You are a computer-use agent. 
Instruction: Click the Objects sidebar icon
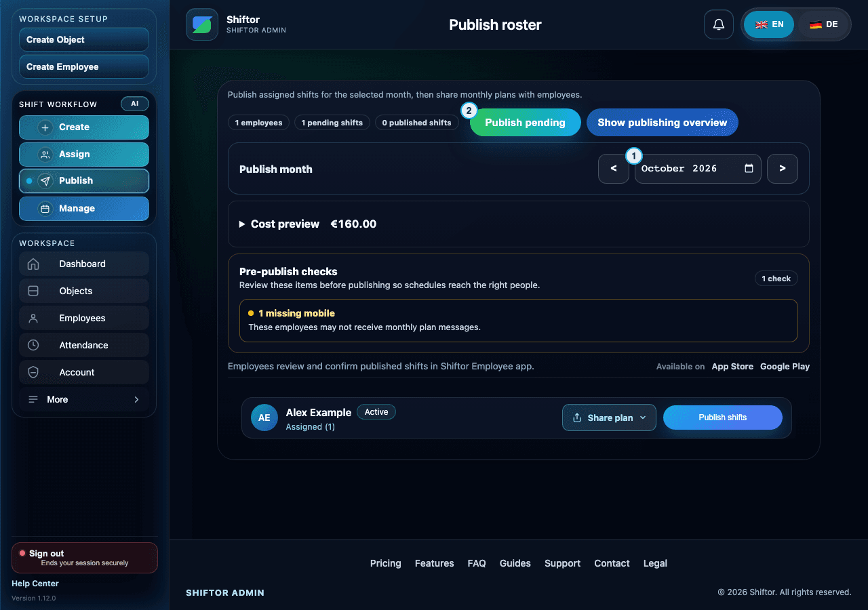[33, 291]
